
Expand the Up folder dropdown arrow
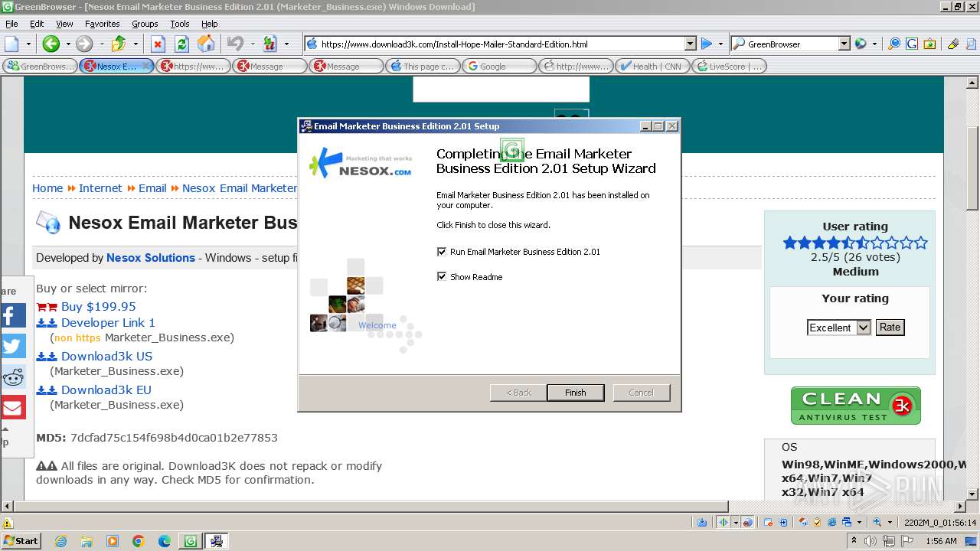click(136, 44)
